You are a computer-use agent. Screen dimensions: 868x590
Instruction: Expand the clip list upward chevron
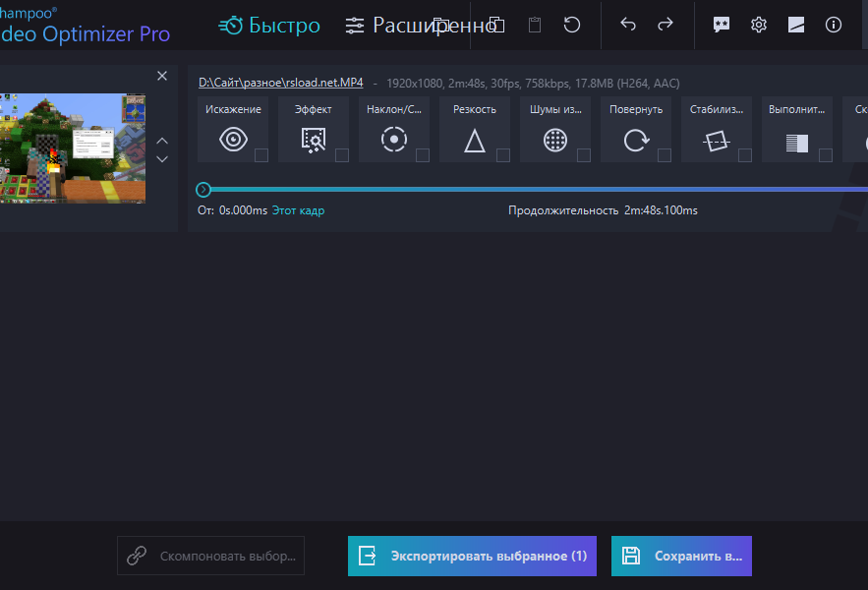[x=161, y=141]
